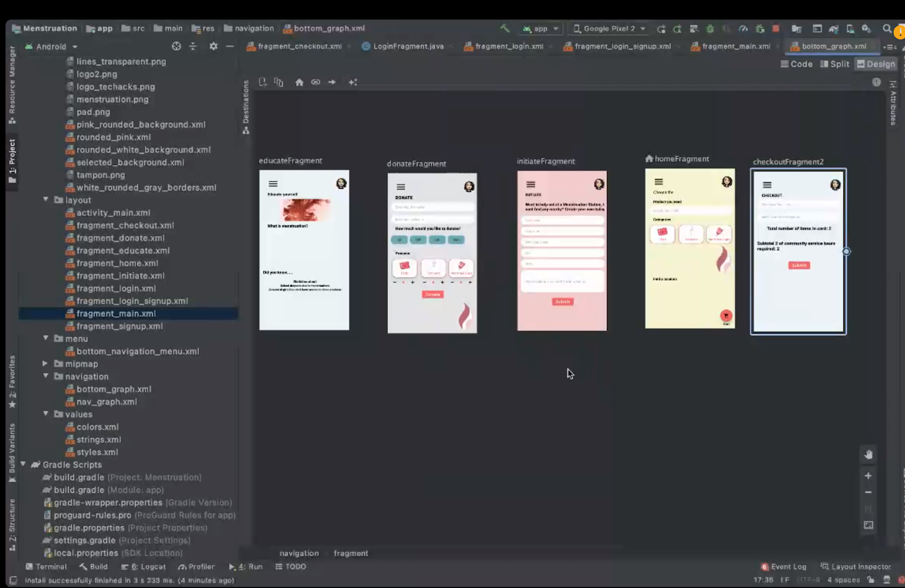Open the Build tool window
The height and width of the screenshot is (588, 905).
(x=93, y=567)
